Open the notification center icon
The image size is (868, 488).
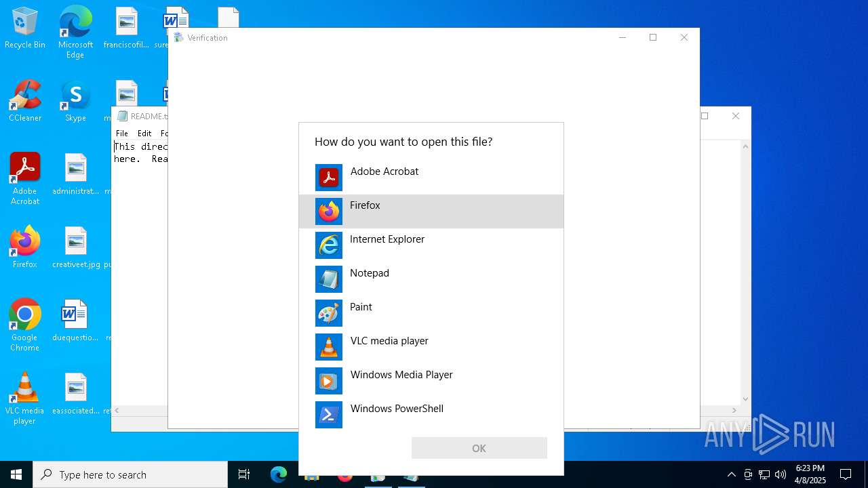point(846,474)
